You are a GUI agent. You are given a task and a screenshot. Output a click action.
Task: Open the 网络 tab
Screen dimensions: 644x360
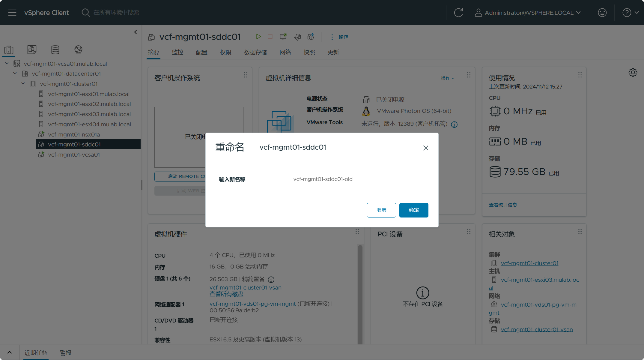pyautogui.click(x=285, y=52)
